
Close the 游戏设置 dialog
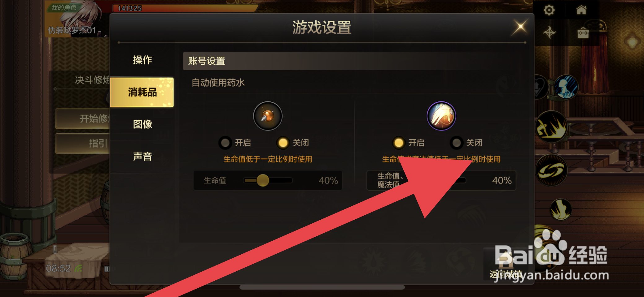click(x=520, y=27)
